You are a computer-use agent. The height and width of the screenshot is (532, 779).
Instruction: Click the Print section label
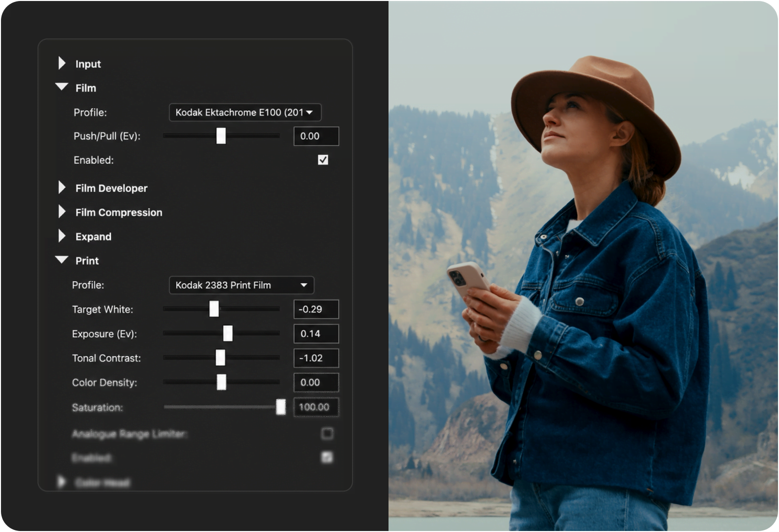click(x=87, y=261)
